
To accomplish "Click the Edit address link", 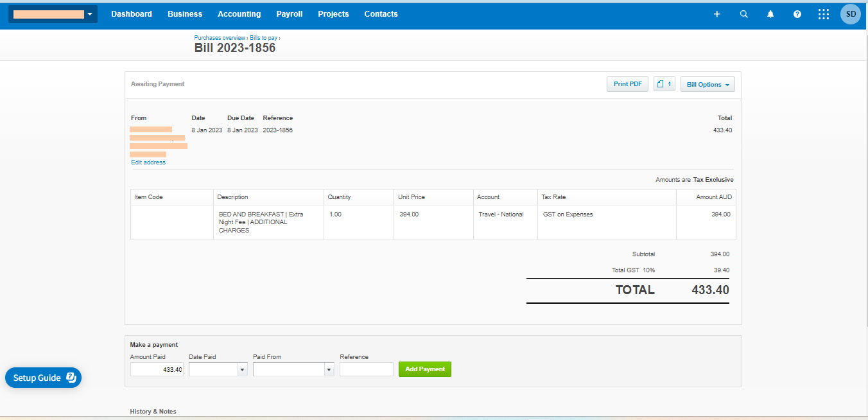I will tap(148, 162).
